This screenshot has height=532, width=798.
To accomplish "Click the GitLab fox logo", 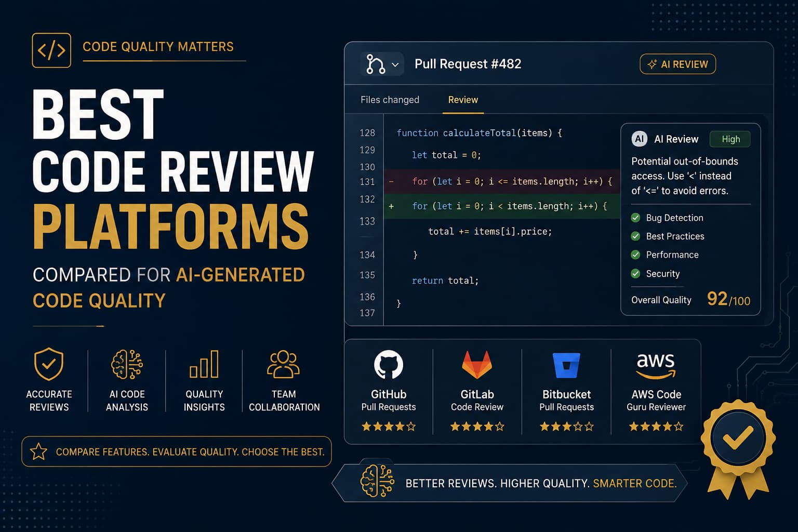I will click(x=477, y=364).
